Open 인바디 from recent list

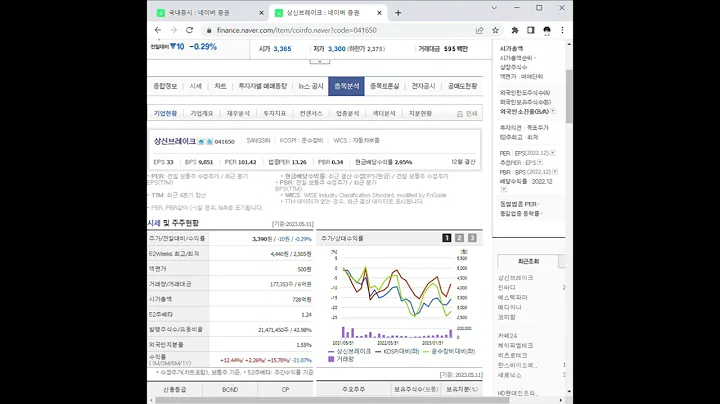[x=507, y=287]
